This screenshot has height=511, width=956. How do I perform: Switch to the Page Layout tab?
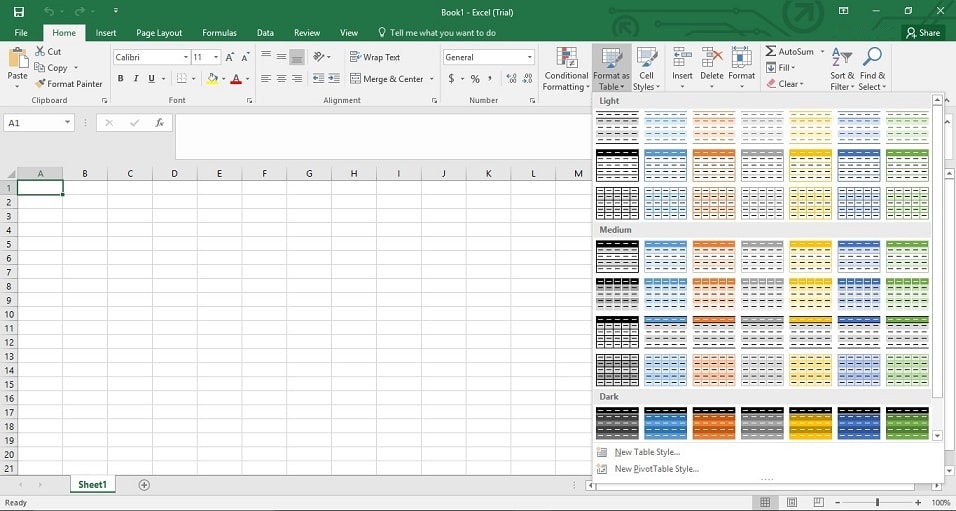click(159, 33)
